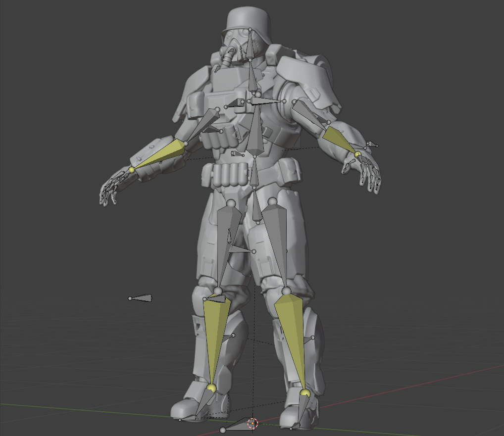Click yellow ankle joint of character's right leg
This screenshot has height=436, width=504.
[211, 388]
